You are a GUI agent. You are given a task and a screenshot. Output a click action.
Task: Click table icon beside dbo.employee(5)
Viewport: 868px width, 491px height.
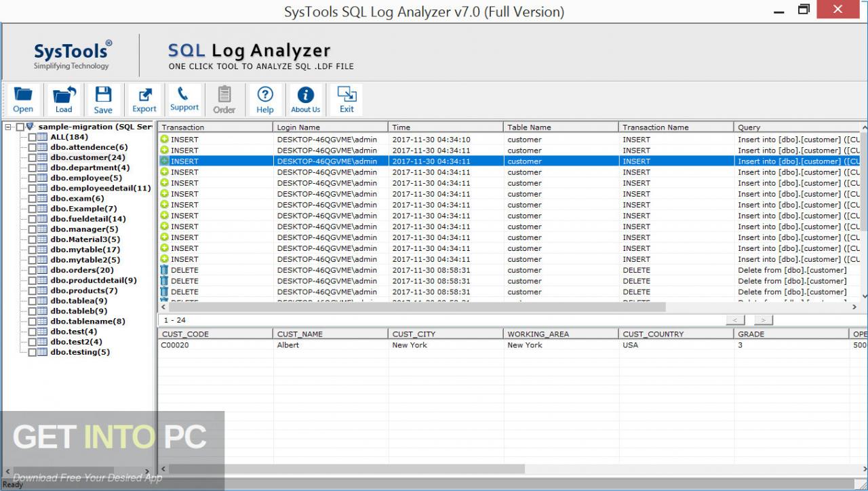click(x=42, y=178)
